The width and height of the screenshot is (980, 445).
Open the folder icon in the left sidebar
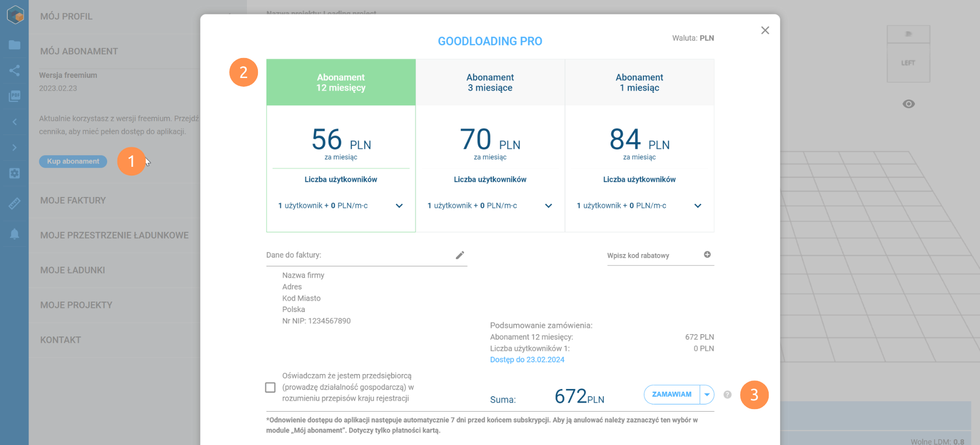(14, 45)
